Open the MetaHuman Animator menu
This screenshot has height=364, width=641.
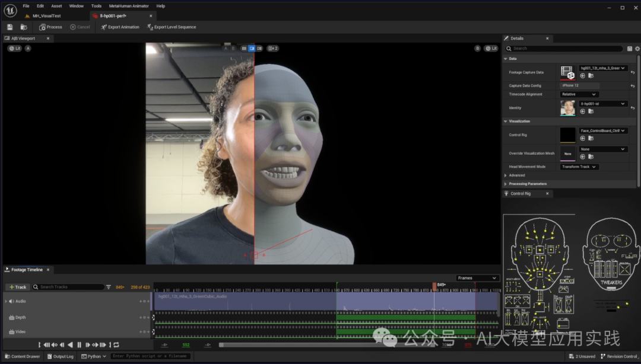point(128,6)
